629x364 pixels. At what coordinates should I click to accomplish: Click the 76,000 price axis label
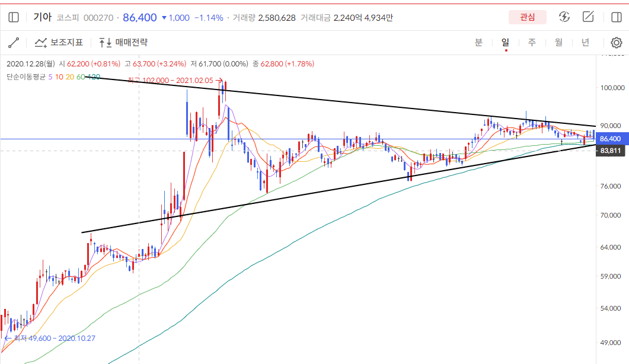(611, 186)
